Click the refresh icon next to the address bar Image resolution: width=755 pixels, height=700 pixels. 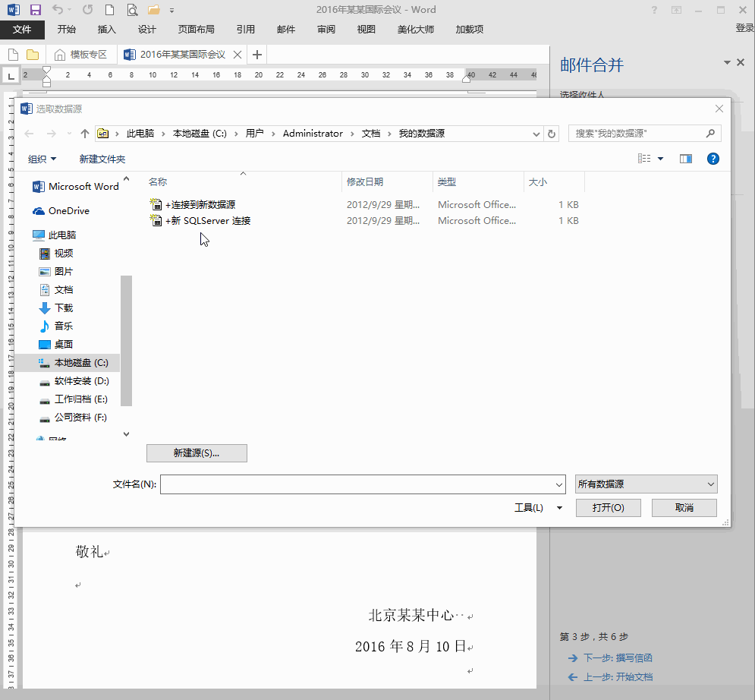coord(553,133)
